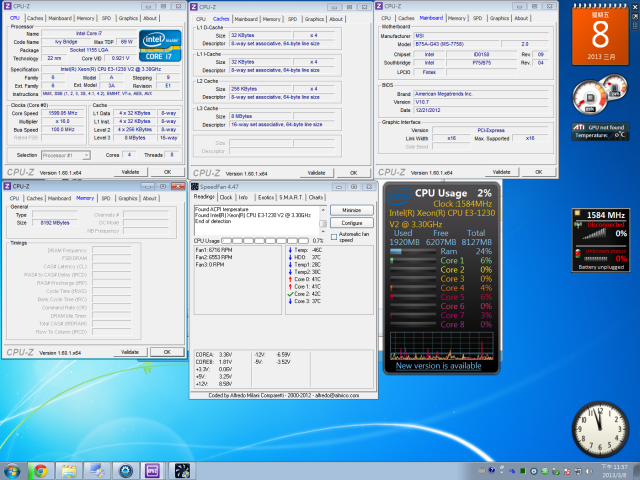Click the volume speaker icon in system tray
This screenshot has height=480, width=640.
(x=589, y=471)
